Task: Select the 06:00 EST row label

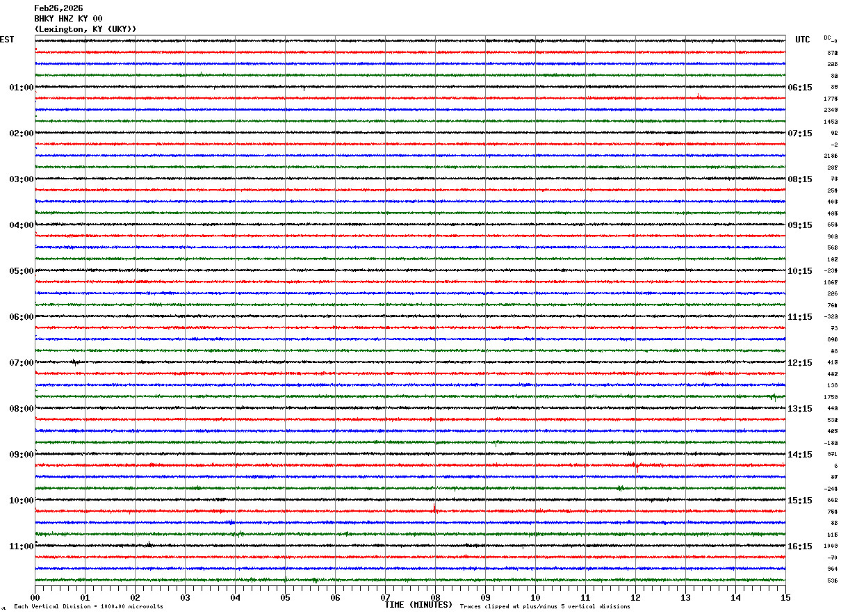Action: (x=22, y=317)
